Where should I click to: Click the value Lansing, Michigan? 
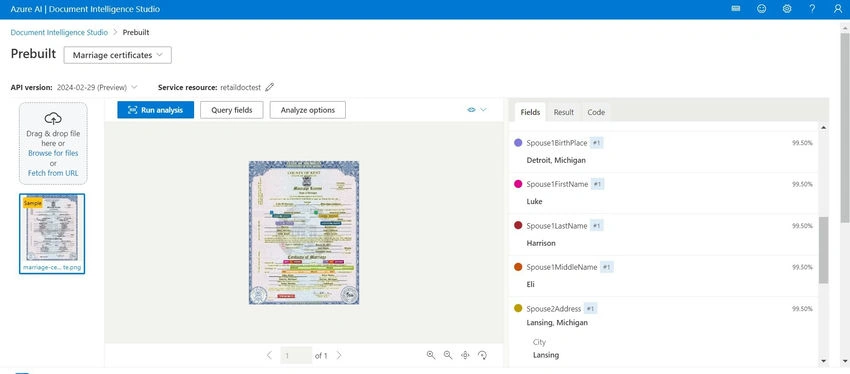(557, 323)
